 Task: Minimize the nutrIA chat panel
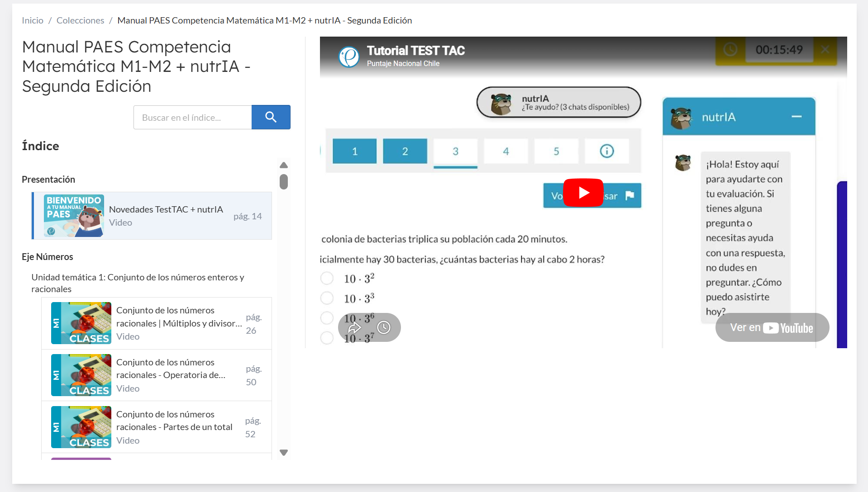tap(796, 117)
